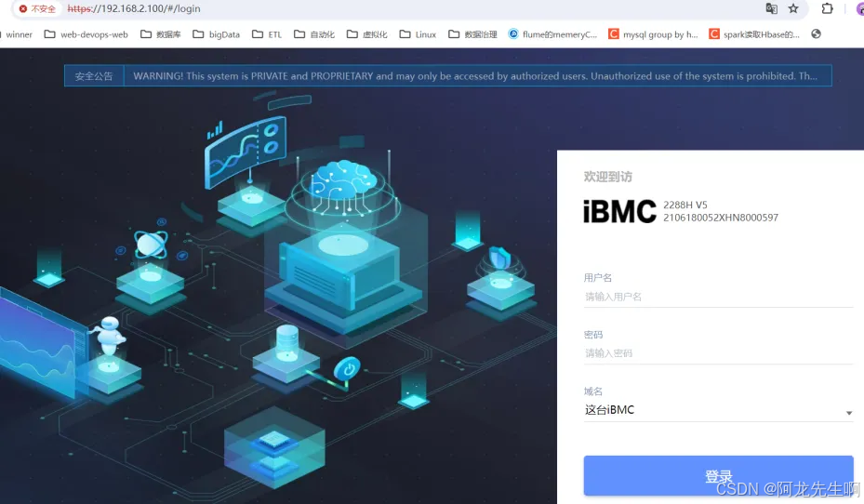Screen dimensions: 864x504
Task: Open the translate page icon
Action: pos(771,8)
